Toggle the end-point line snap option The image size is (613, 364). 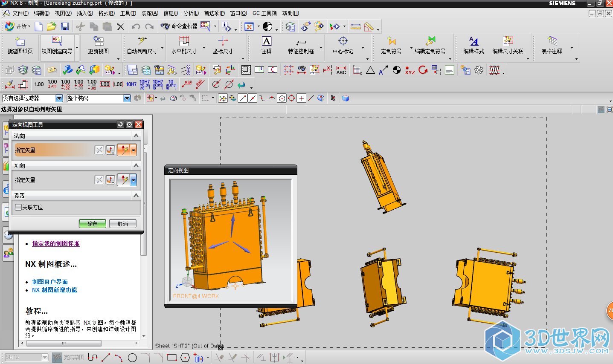coord(243,98)
